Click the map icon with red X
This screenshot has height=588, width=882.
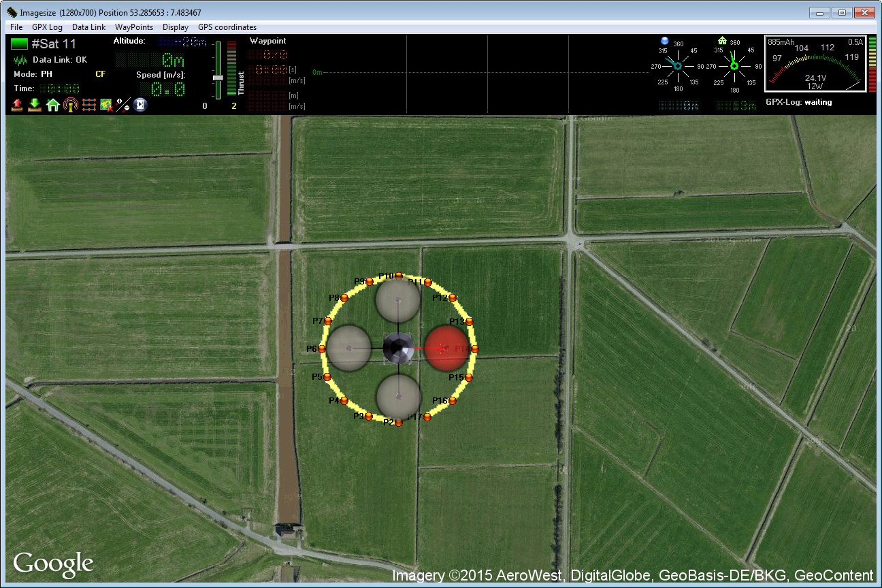(106, 105)
